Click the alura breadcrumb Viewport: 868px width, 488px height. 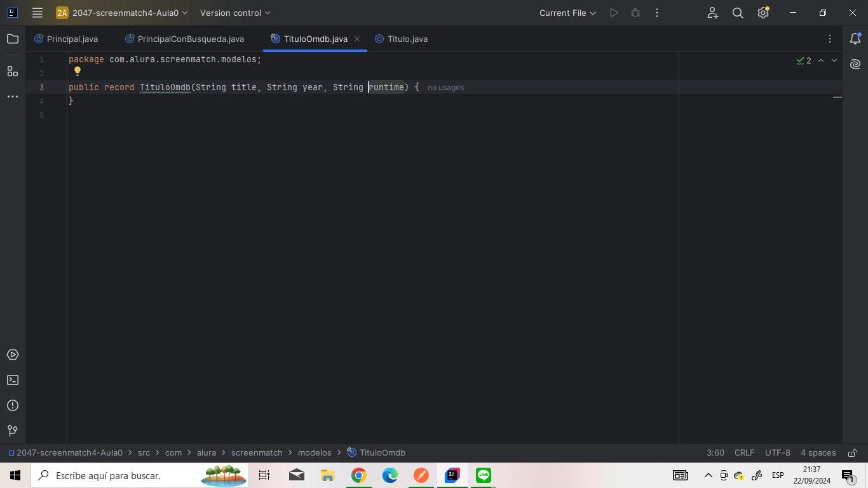pos(207,453)
